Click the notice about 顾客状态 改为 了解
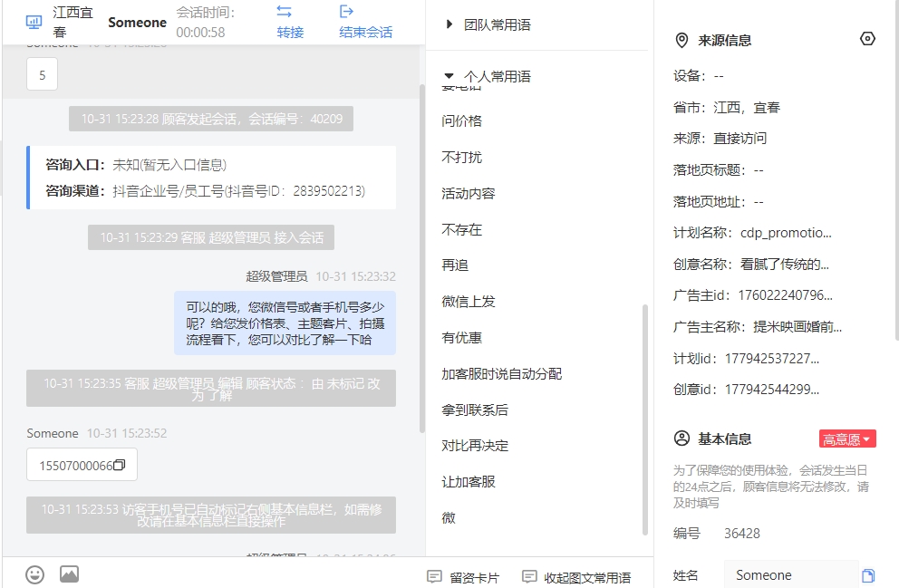The height and width of the screenshot is (588, 899). (x=211, y=389)
